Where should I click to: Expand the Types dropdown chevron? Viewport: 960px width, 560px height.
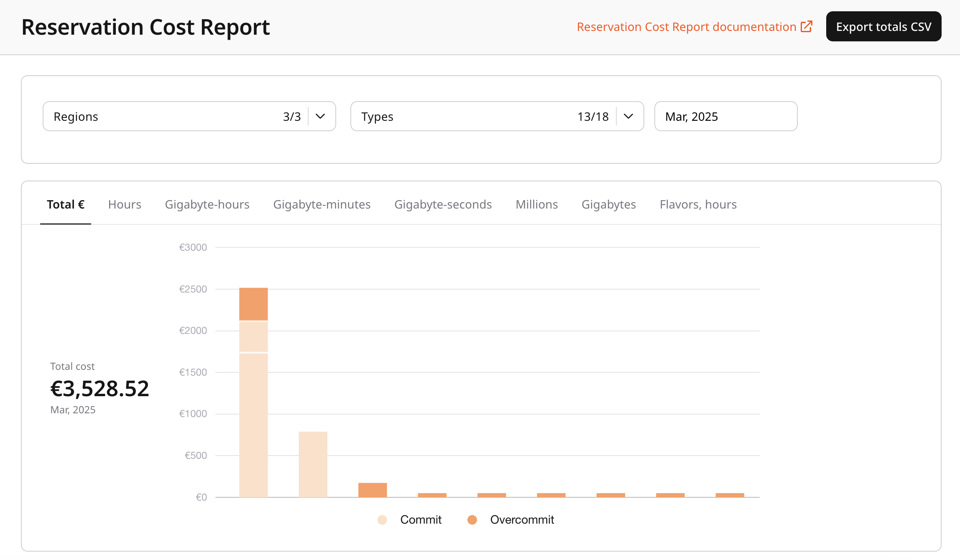pos(628,116)
